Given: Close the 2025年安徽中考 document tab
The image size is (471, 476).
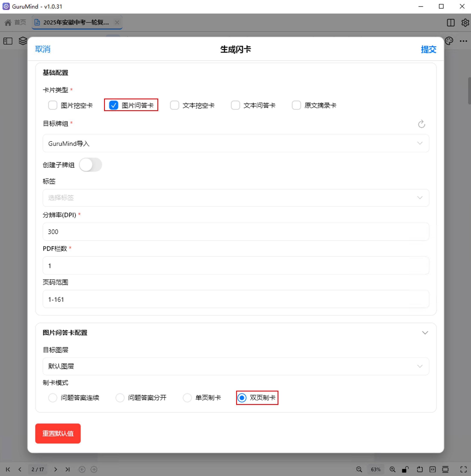Looking at the screenshot, I should click(117, 23).
